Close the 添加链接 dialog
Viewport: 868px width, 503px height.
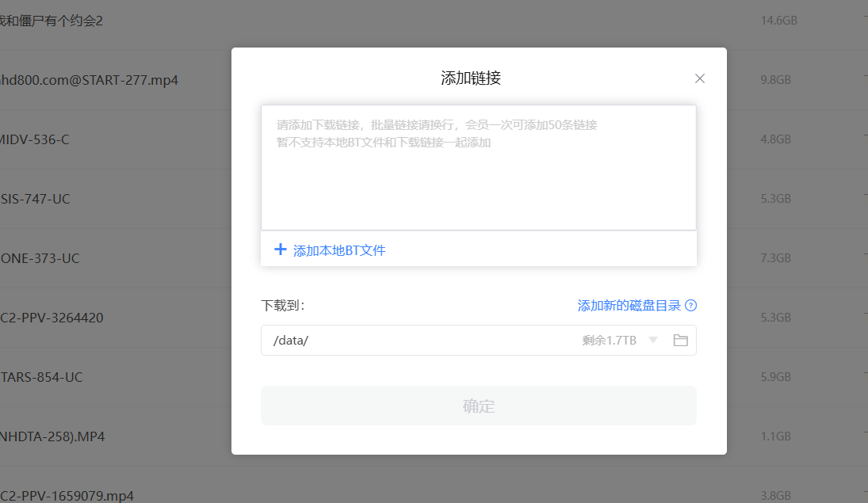[700, 78]
